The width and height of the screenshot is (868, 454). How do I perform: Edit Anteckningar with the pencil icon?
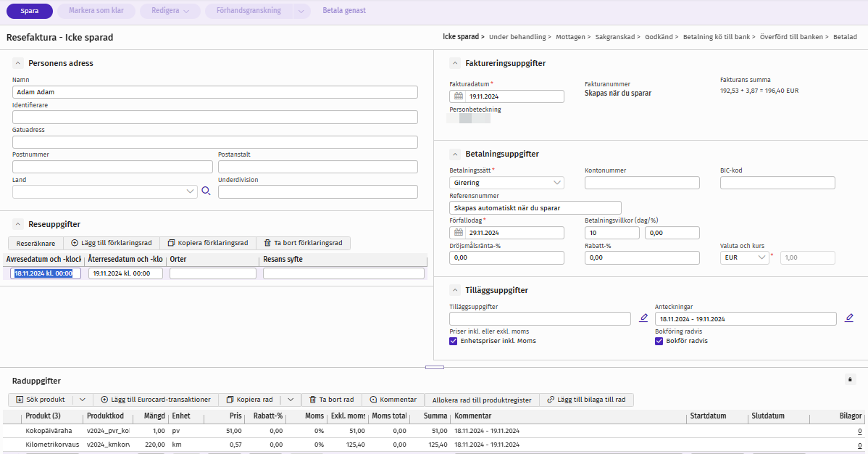pos(848,318)
